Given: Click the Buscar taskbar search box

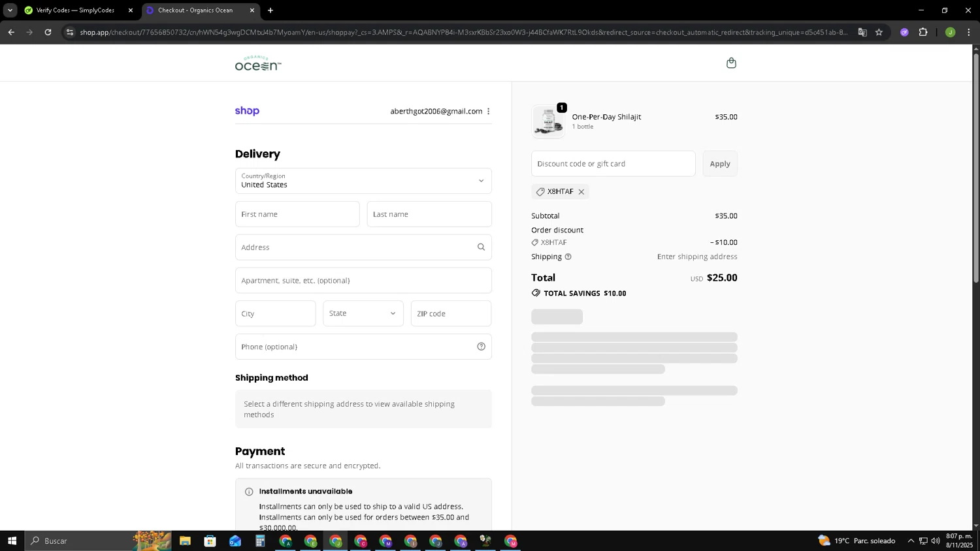Looking at the screenshot, I should [98, 541].
